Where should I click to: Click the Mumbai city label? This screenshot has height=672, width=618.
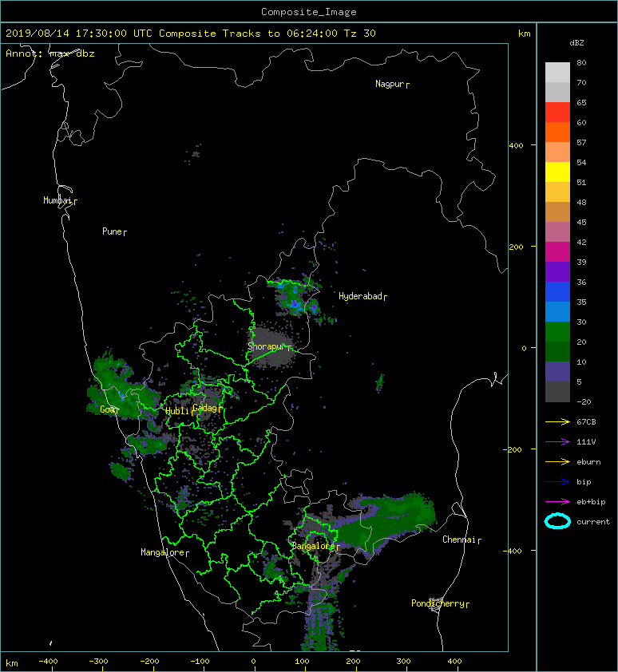point(57,200)
